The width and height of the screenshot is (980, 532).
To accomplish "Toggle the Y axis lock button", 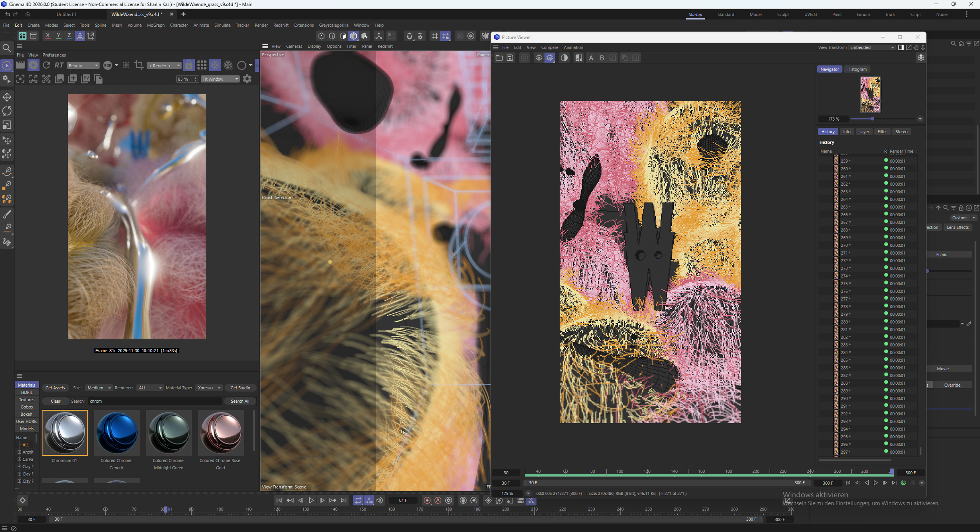I will (58, 36).
